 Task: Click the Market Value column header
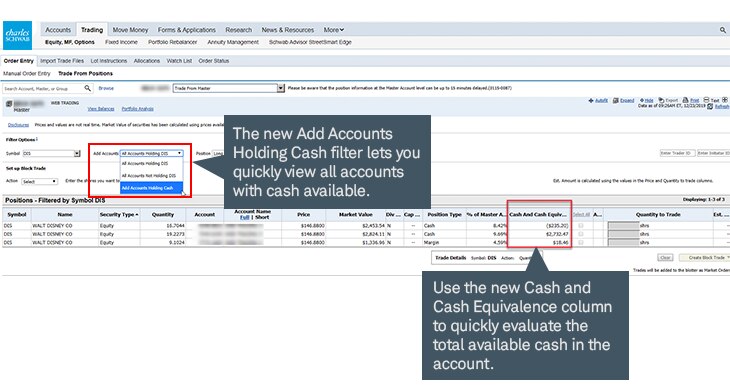coord(355,215)
